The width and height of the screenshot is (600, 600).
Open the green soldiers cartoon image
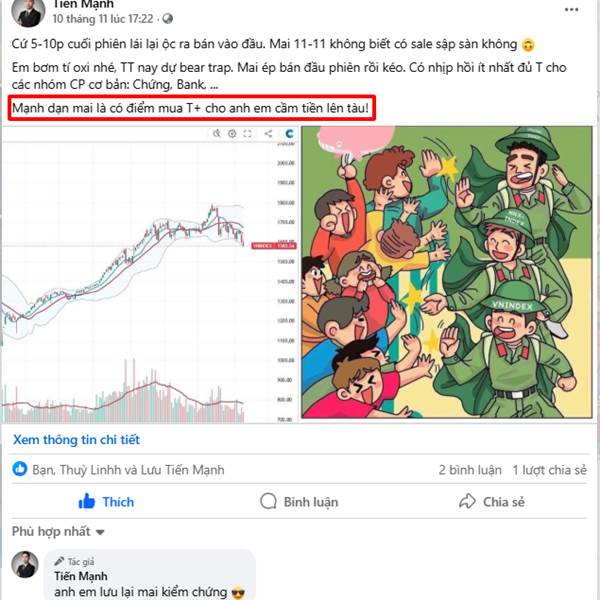click(447, 272)
